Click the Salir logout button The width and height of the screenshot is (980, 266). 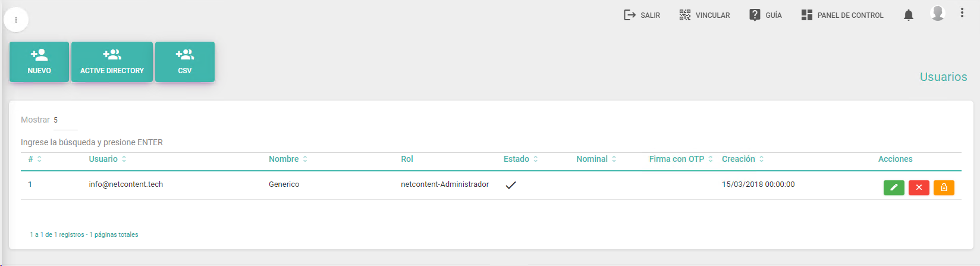tap(642, 15)
